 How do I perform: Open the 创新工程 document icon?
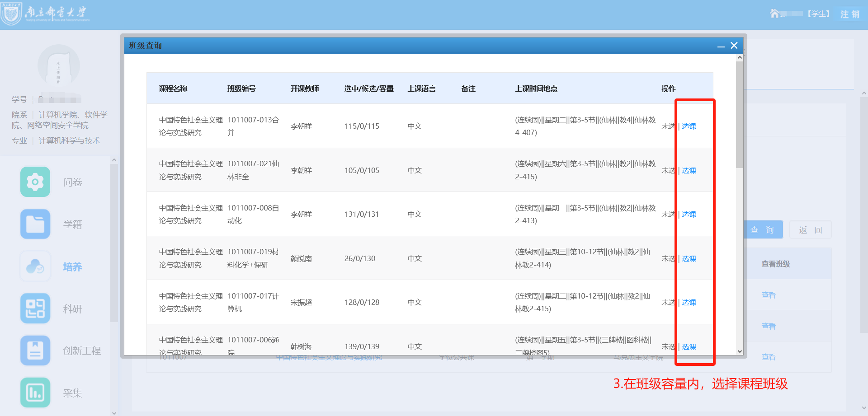click(x=35, y=351)
